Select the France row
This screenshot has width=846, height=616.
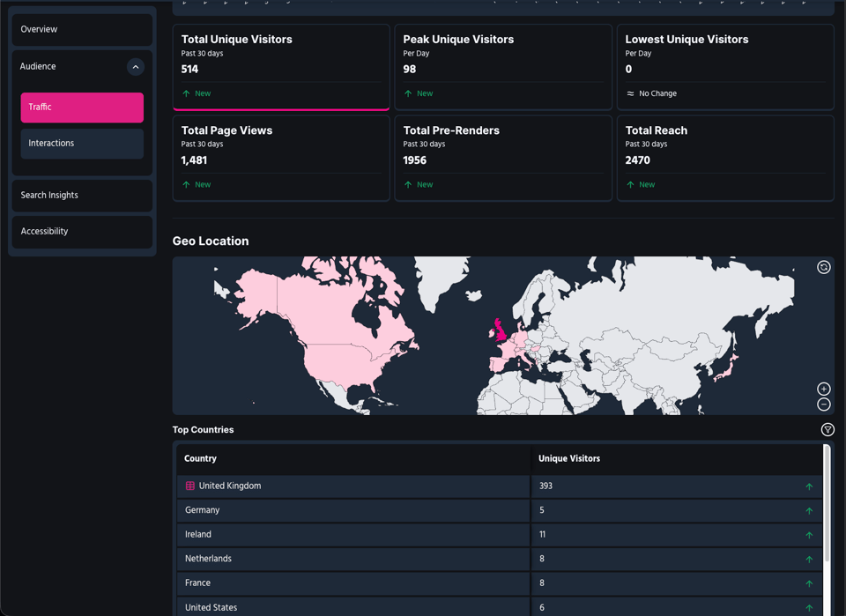[x=500, y=583]
